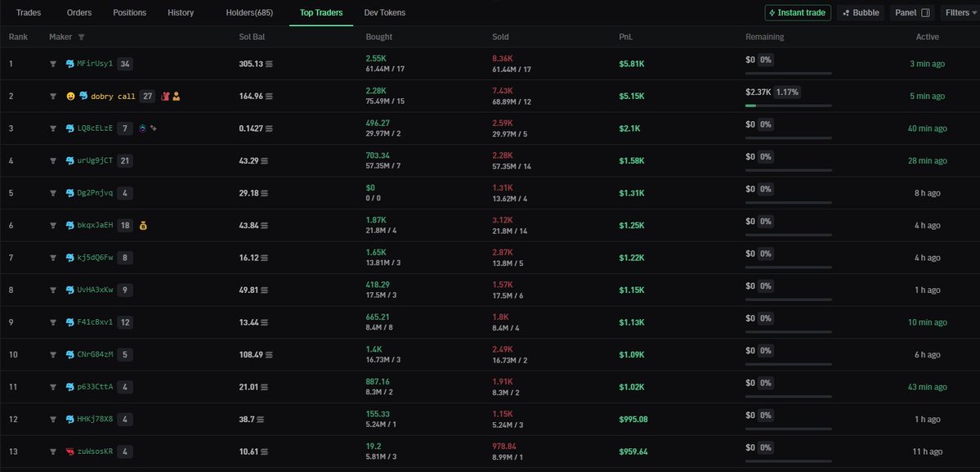Select the Top Traders tab

click(x=321, y=12)
